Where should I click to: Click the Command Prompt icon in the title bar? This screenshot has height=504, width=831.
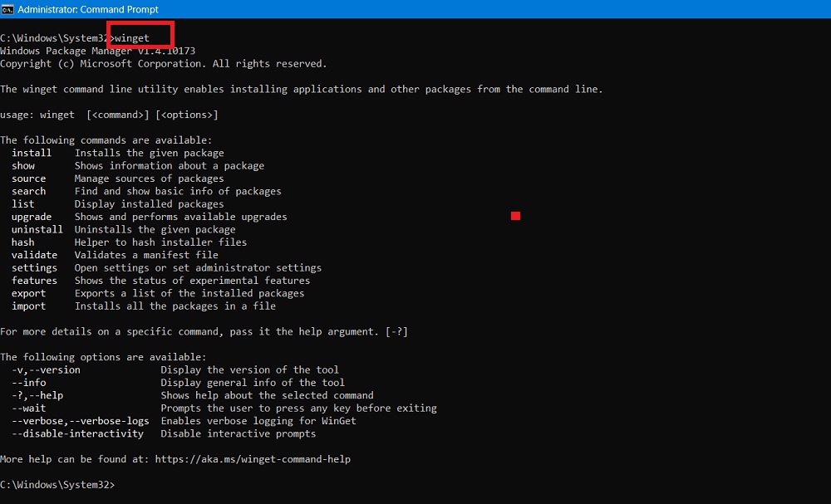(x=8, y=9)
